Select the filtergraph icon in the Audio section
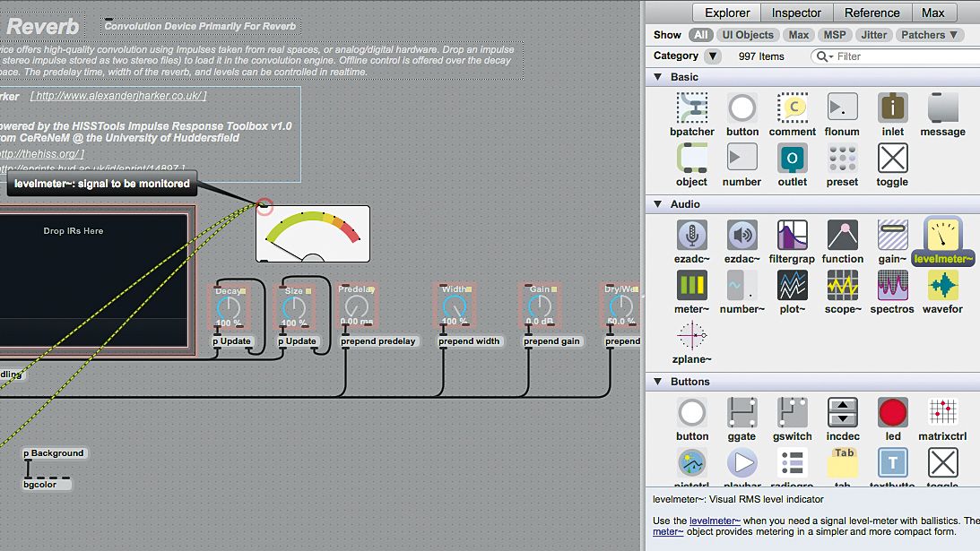 [x=792, y=237]
